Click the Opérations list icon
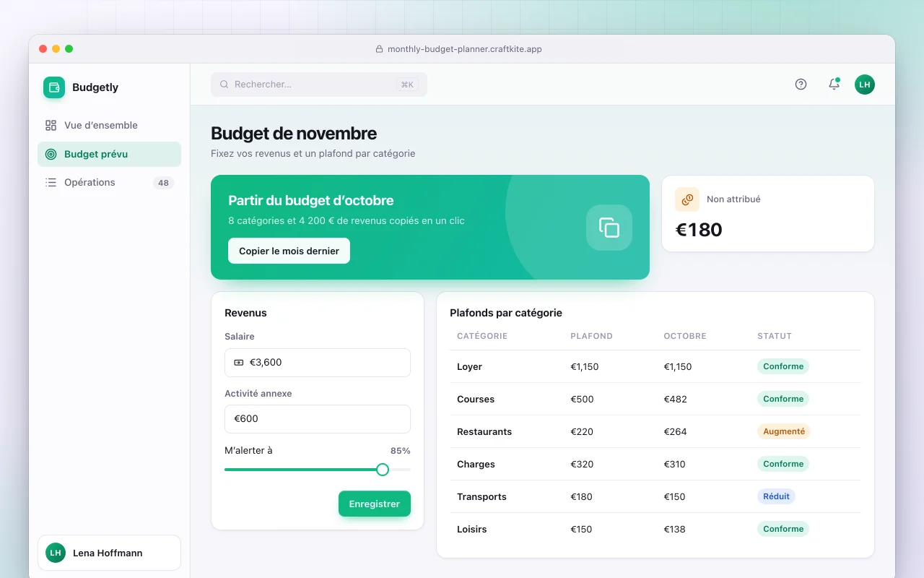The image size is (924, 578). pos(51,182)
